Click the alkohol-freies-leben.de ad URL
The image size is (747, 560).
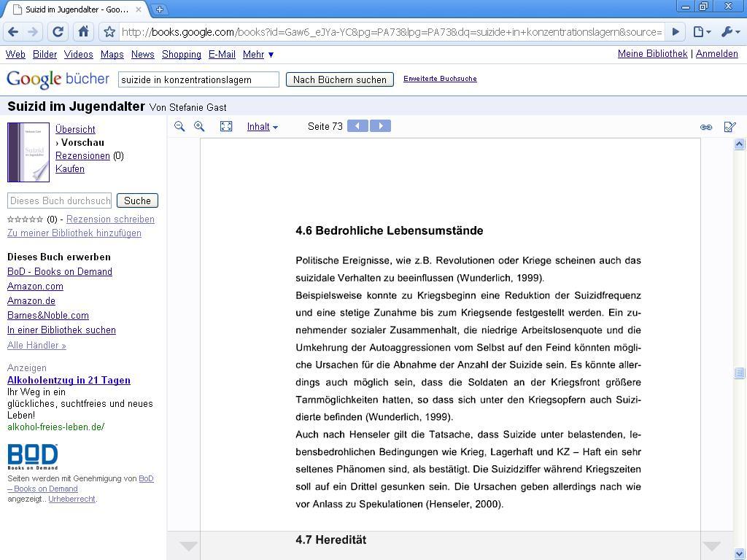tap(55, 427)
